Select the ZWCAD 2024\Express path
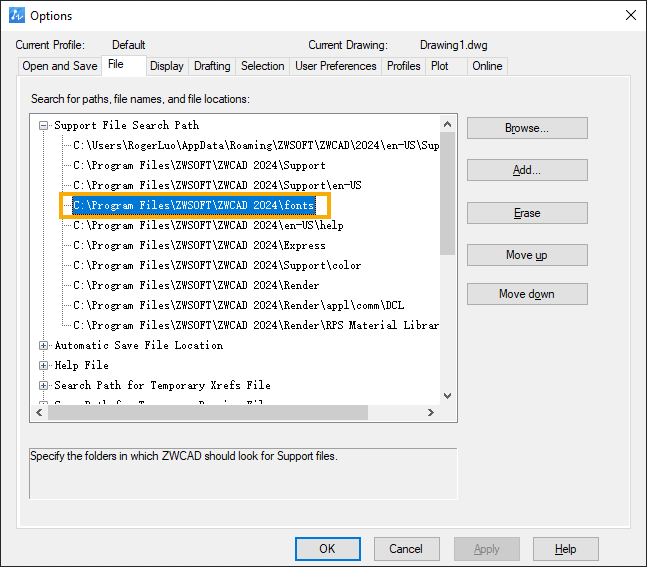The height and width of the screenshot is (567, 647). click(x=199, y=245)
